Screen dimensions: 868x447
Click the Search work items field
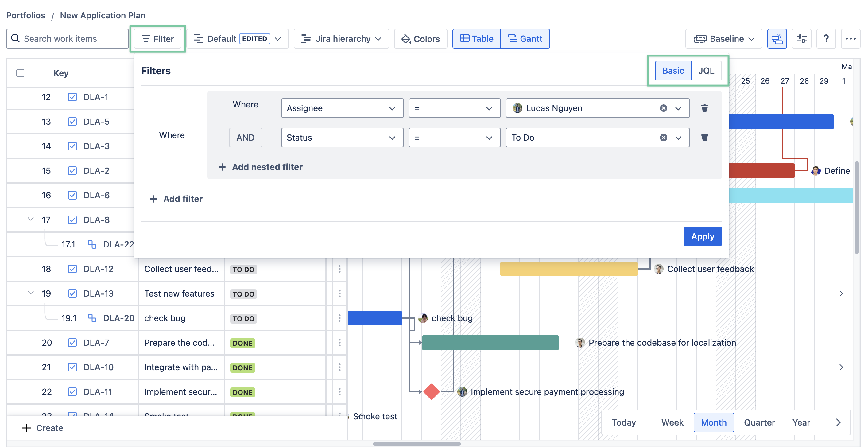(68, 39)
